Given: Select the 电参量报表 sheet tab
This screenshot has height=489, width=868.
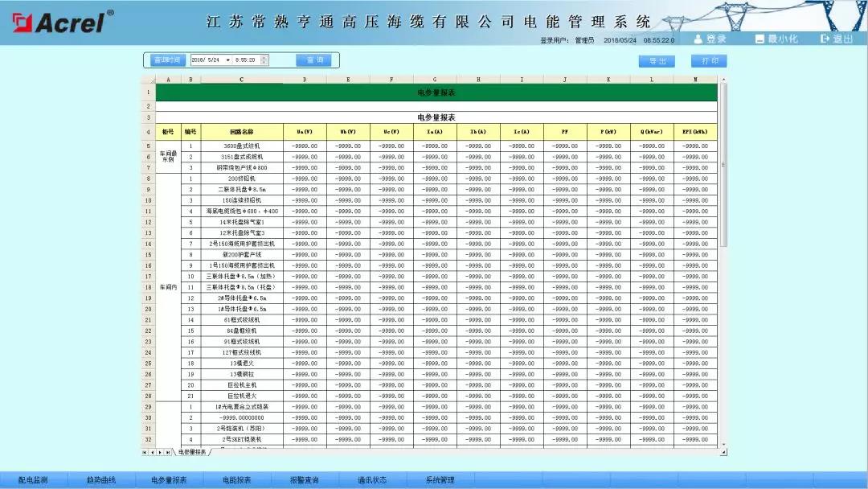Looking at the screenshot, I should pos(192,453).
